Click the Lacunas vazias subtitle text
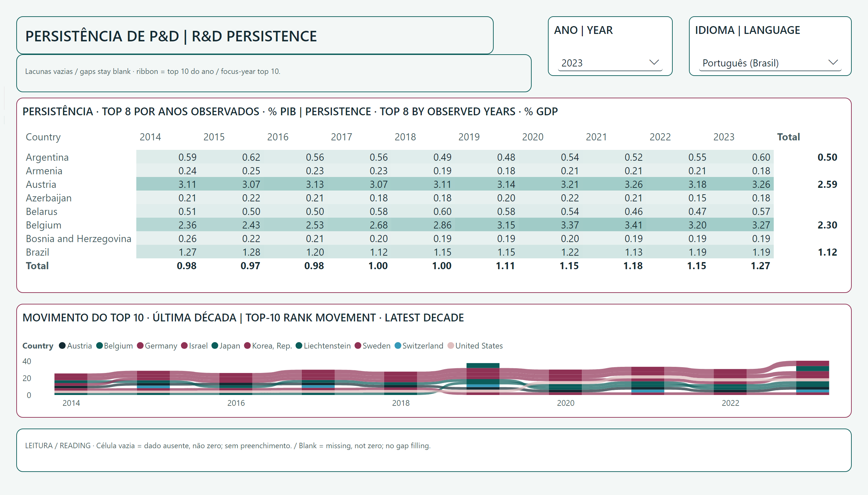Image resolution: width=868 pixels, height=495 pixels. point(153,72)
